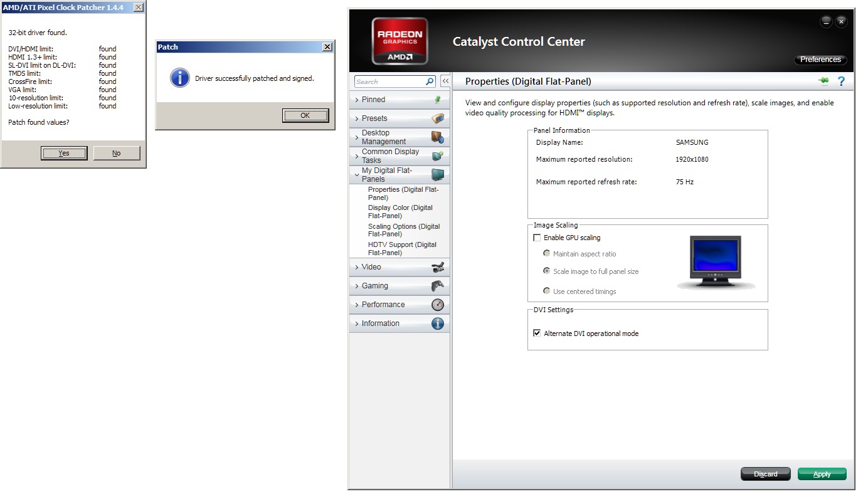Click '32-bit driver found.' text
868x504 pixels.
(x=38, y=32)
